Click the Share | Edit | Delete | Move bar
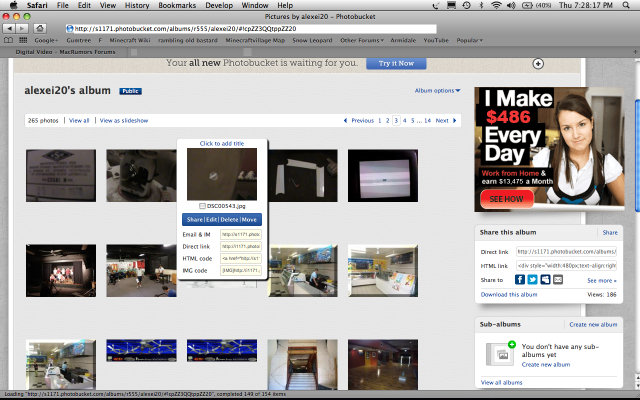The image size is (640, 400). click(222, 220)
